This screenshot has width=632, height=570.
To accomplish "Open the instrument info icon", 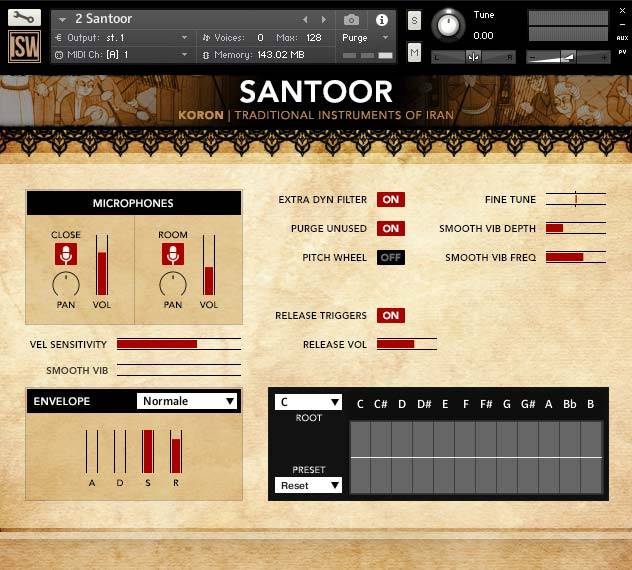I will pyautogui.click(x=381, y=19).
